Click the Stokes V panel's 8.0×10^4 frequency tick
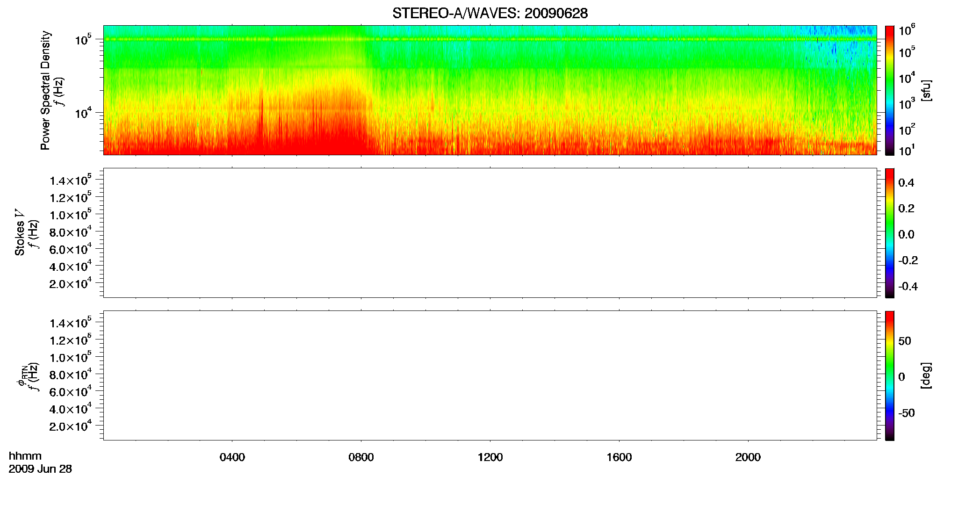 point(71,231)
